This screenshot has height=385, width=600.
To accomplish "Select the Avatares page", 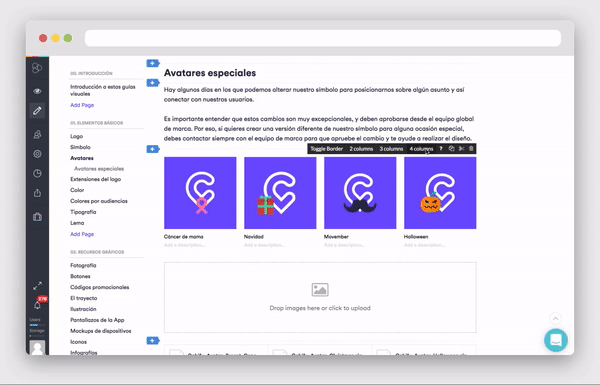I will tap(82, 158).
